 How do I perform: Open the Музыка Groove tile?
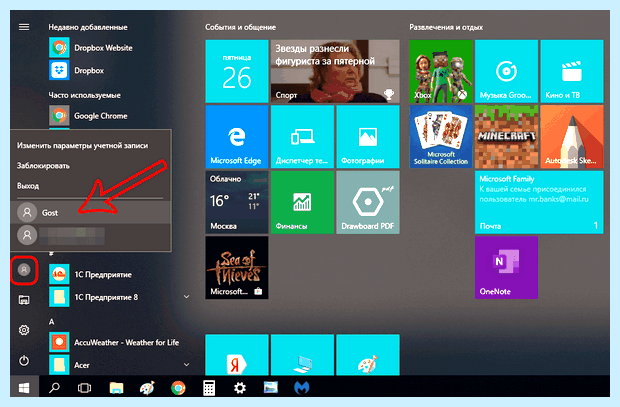tap(507, 71)
